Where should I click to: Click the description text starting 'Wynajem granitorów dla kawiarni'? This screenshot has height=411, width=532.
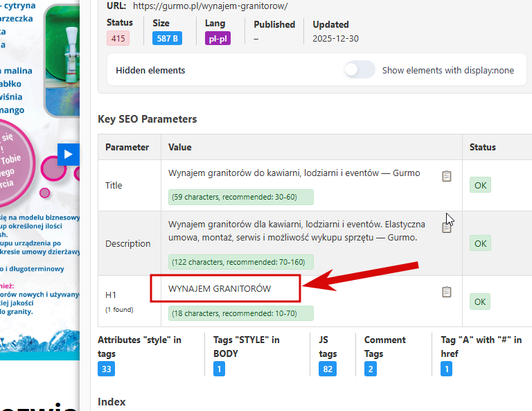[x=296, y=231]
